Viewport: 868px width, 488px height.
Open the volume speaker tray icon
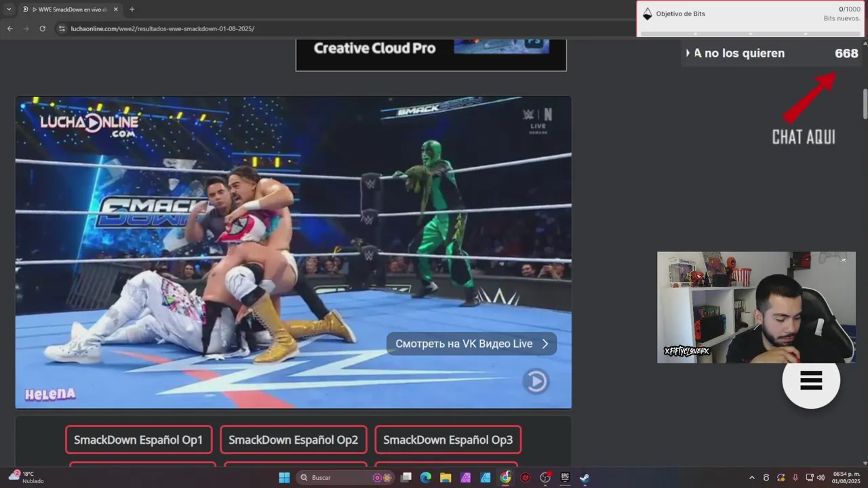(x=821, y=478)
